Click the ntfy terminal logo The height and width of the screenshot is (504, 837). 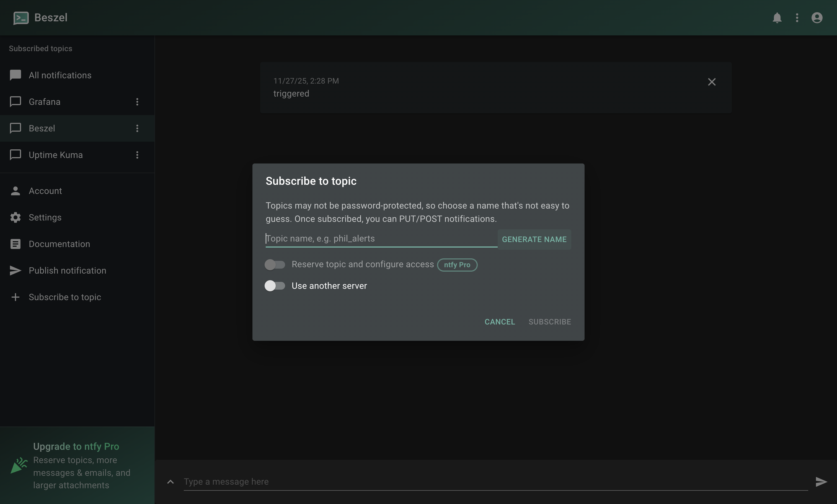(x=21, y=18)
